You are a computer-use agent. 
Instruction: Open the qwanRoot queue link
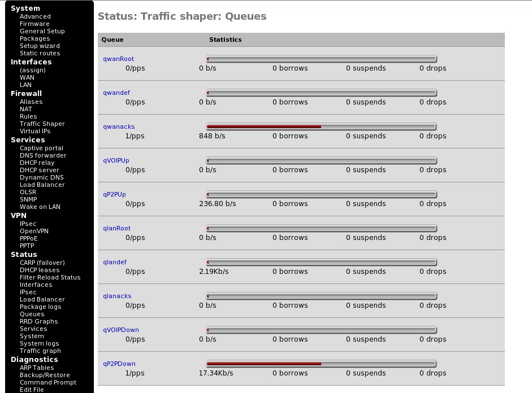coord(118,59)
